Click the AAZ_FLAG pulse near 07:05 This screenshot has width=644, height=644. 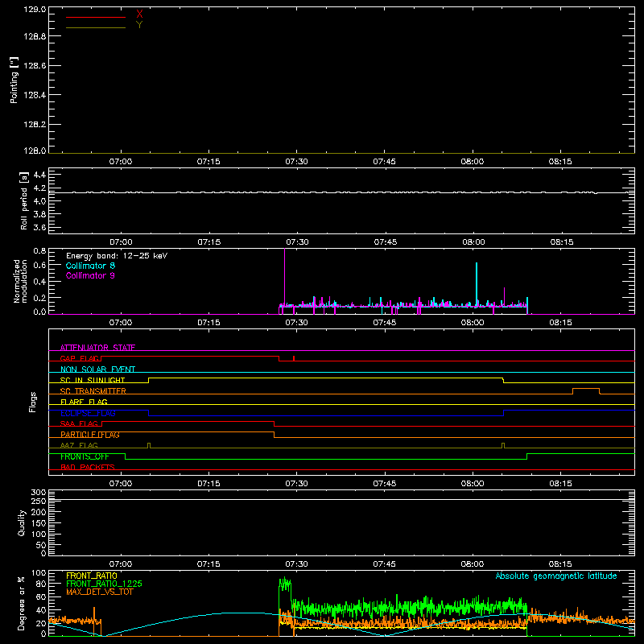click(149, 445)
